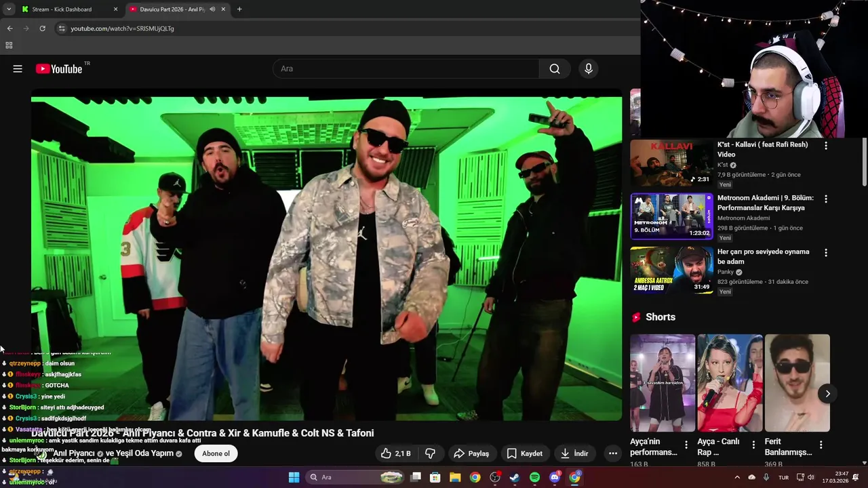Open Metronom Akademi 9. Bölüm thumbnail

(x=671, y=216)
